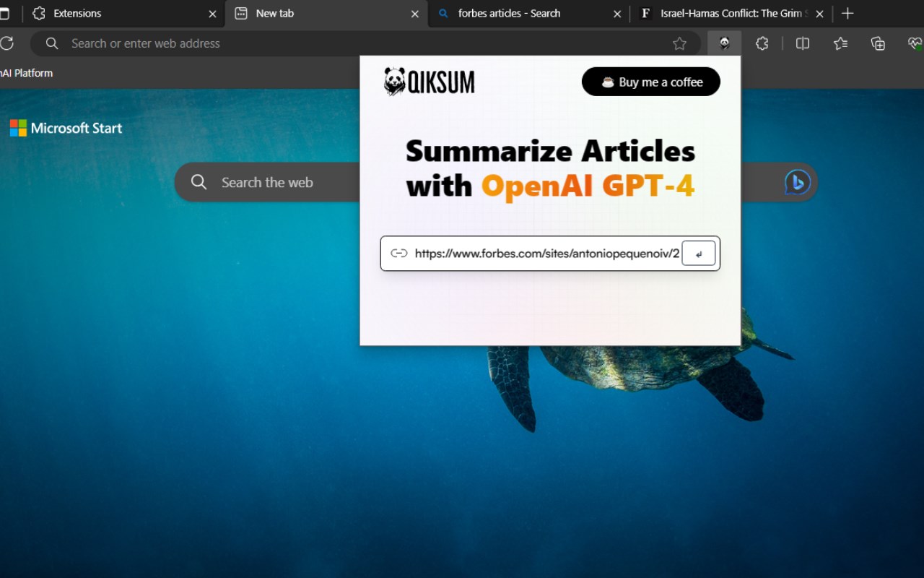The height and width of the screenshot is (578, 924).
Task: Click the Bing chat icon in search box
Action: click(797, 182)
